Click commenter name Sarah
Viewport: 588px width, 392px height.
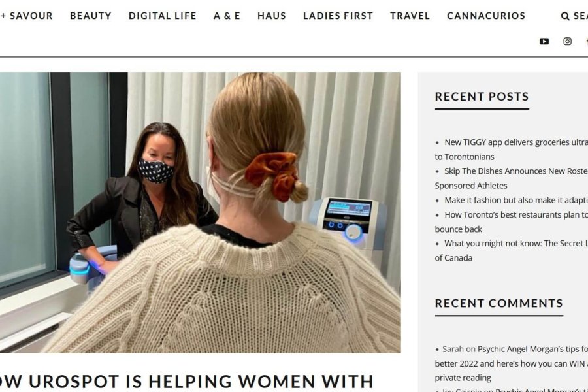point(453,349)
